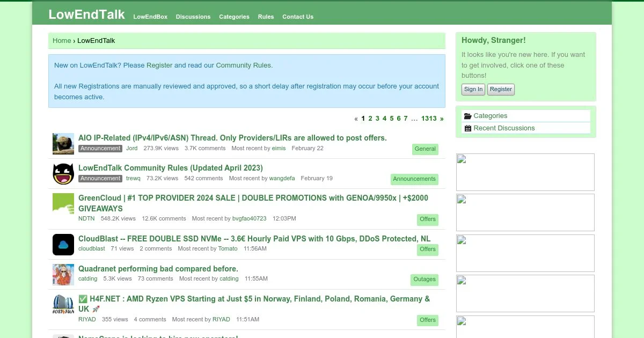Click Announcement label on Community Rules thread

(x=100, y=179)
